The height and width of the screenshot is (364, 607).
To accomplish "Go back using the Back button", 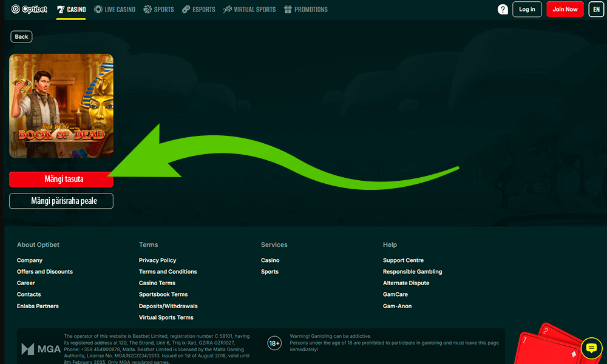I will [21, 37].
